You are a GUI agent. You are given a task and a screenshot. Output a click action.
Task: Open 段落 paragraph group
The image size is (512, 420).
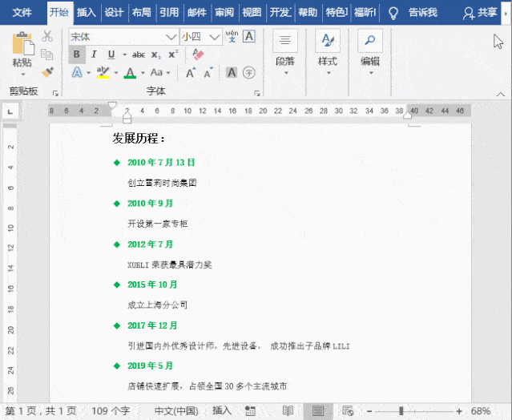pos(285,52)
